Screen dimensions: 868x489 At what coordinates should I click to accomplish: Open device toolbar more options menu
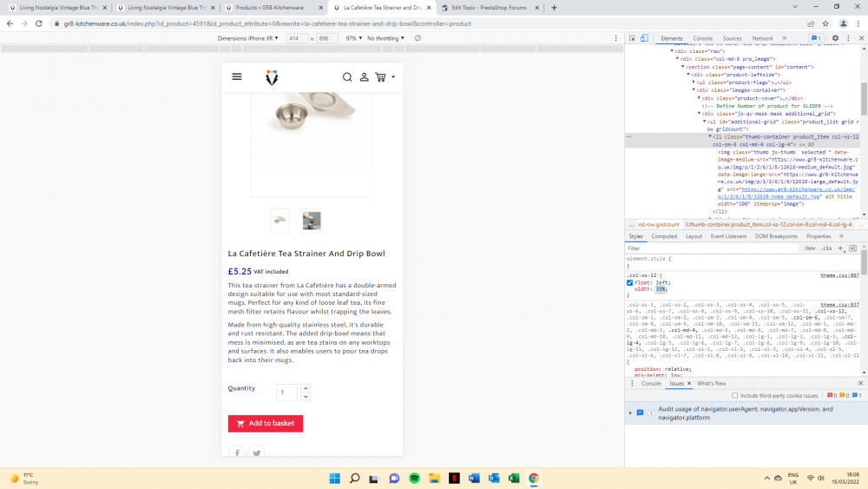coord(615,38)
